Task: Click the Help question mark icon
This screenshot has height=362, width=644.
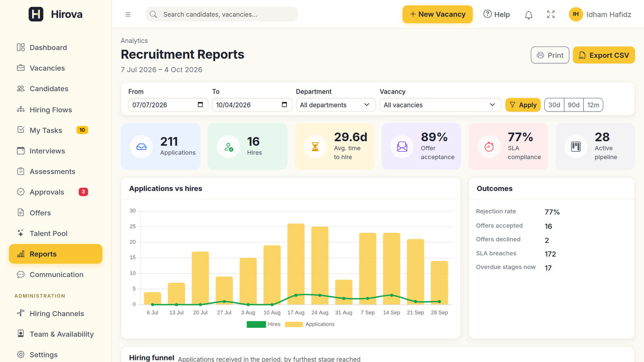Action: click(x=487, y=14)
